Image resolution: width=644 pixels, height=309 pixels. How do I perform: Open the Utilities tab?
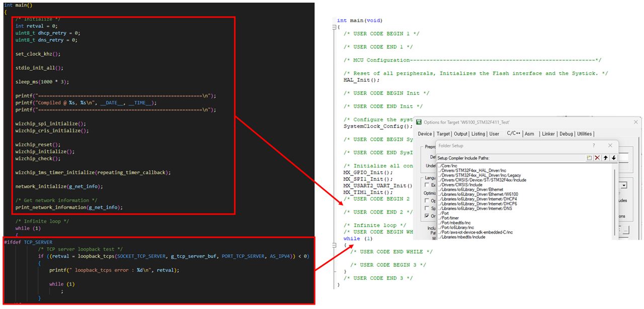[585, 134]
